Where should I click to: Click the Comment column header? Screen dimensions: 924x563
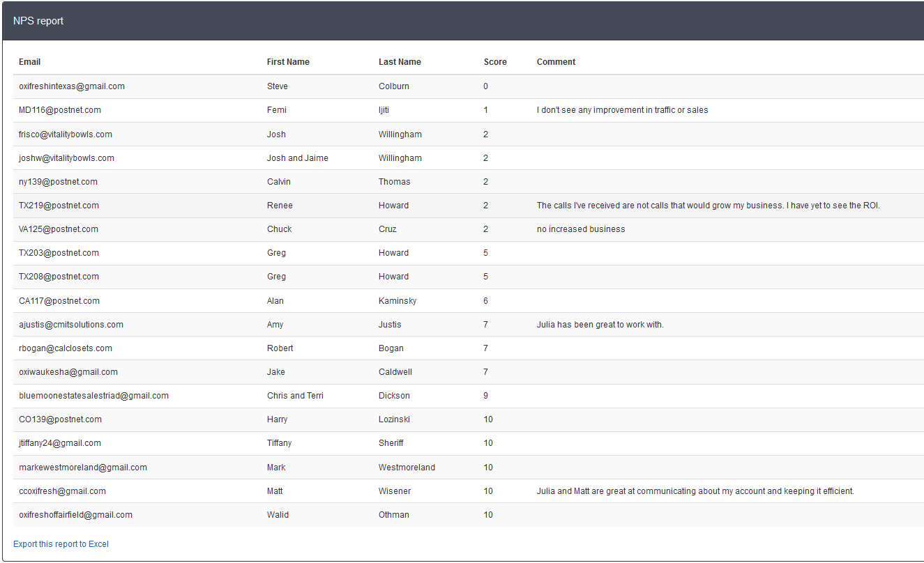(x=556, y=62)
